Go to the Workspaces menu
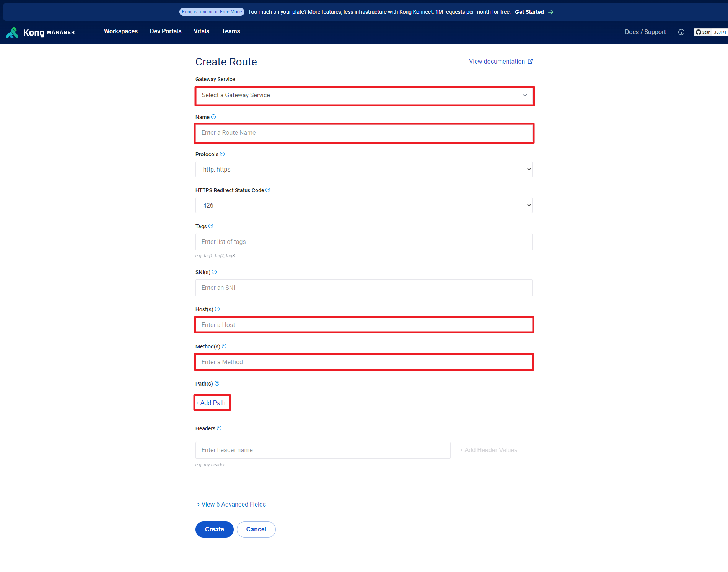The width and height of the screenshot is (728, 572). tap(121, 31)
